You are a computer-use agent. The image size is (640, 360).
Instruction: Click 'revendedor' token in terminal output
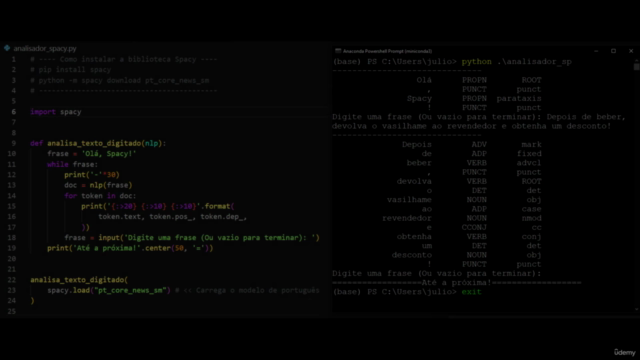[x=407, y=218]
